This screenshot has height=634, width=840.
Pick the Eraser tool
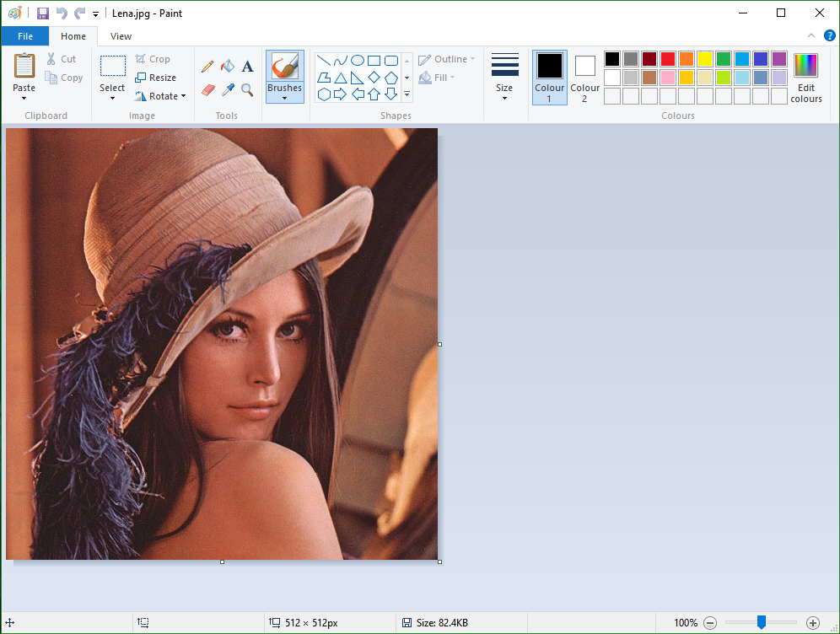[x=207, y=89]
